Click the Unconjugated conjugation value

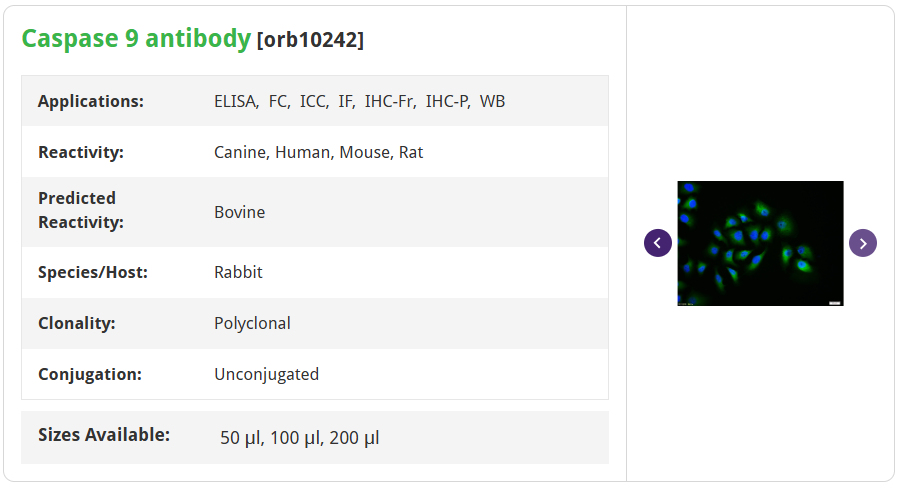(267, 374)
